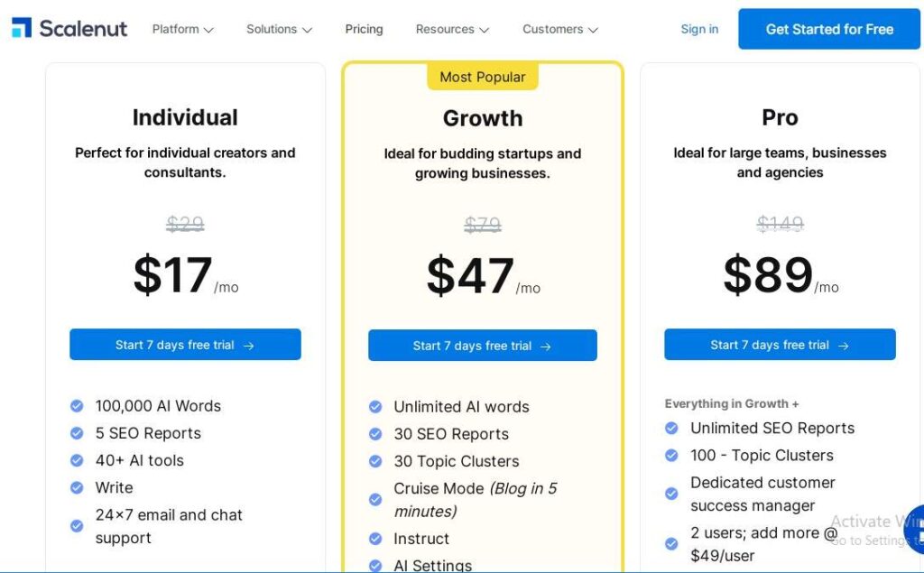Start the Individual plan 7 days free trial
Image resolution: width=924 pixels, height=573 pixels.
click(x=185, y=345)
